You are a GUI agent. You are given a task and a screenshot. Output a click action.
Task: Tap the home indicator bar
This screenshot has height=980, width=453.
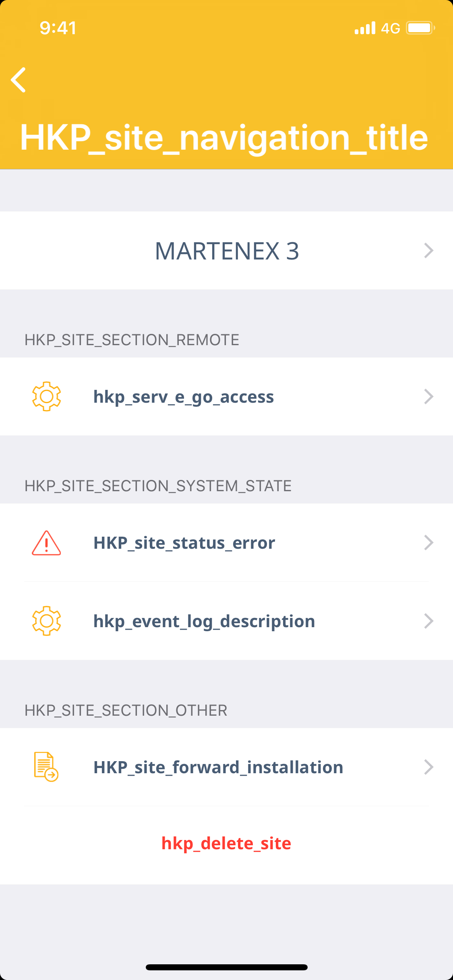coord(227,967)
